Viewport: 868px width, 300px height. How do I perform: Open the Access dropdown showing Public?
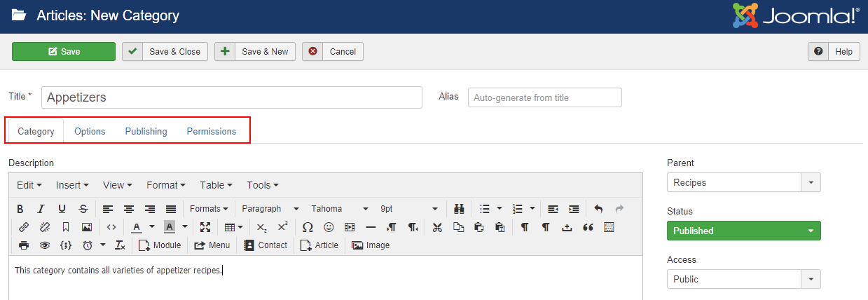point(743,279)
